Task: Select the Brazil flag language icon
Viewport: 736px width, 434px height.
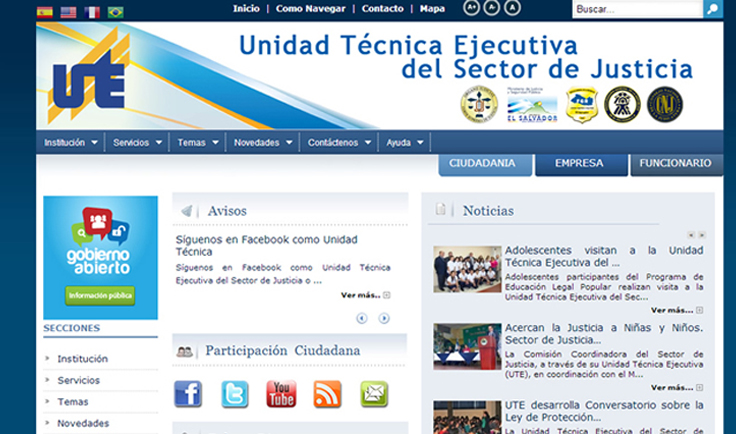Action: click(x=116, y=12)
